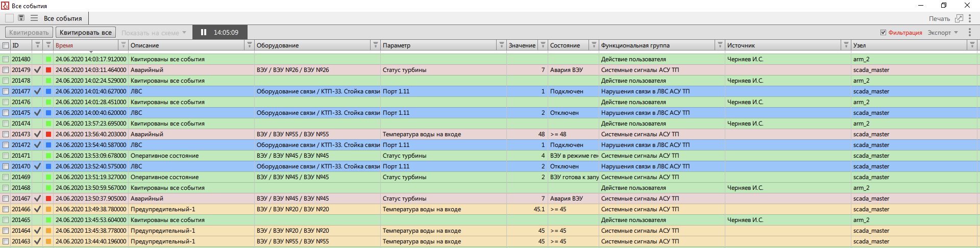Click the red severity square of event 201479
The height and width of the screenshot is (248, 980).
pos(48,70)
